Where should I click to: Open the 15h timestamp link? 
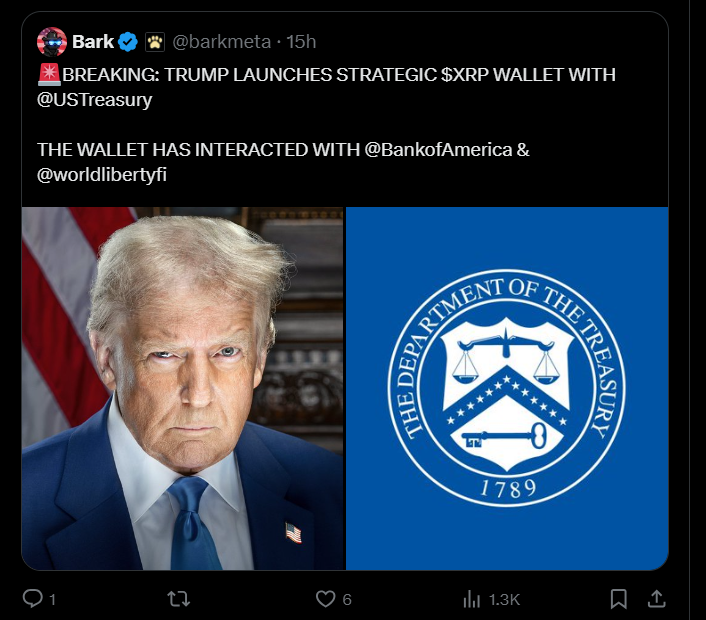click(x=301, y=42)
